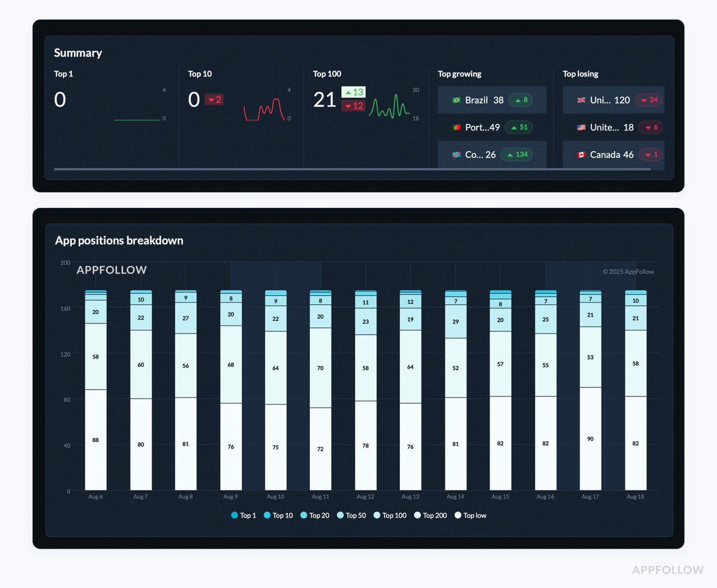This screenshot has width=717, height=588.
Task: Open the © 2025 AppFollow link
Action: 628,272
